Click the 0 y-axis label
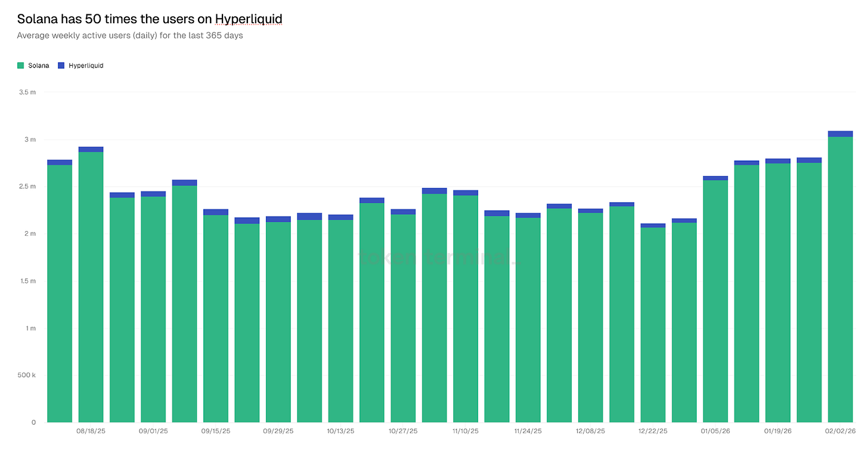 click(34, 422)
